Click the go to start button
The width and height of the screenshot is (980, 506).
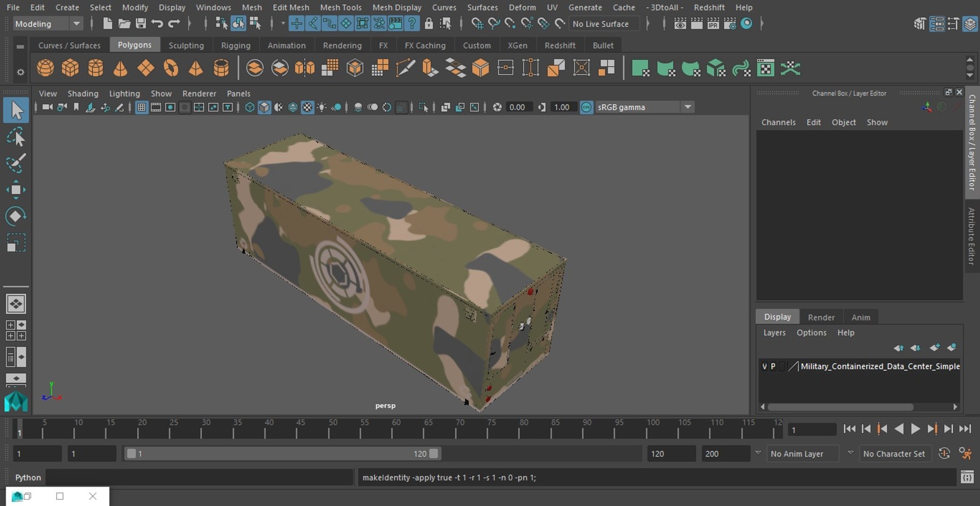849,429
